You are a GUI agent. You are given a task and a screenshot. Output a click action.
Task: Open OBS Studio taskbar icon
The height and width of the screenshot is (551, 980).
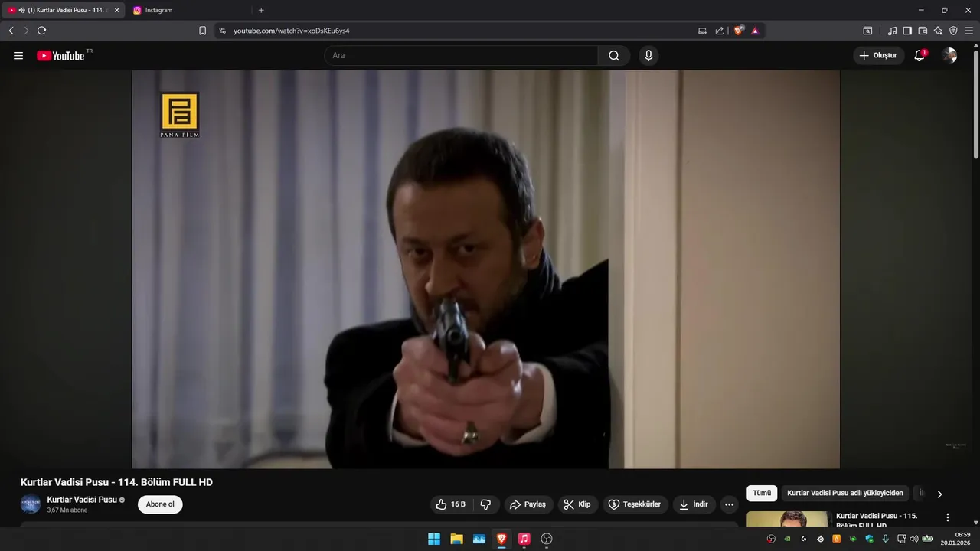click(547, 539)
